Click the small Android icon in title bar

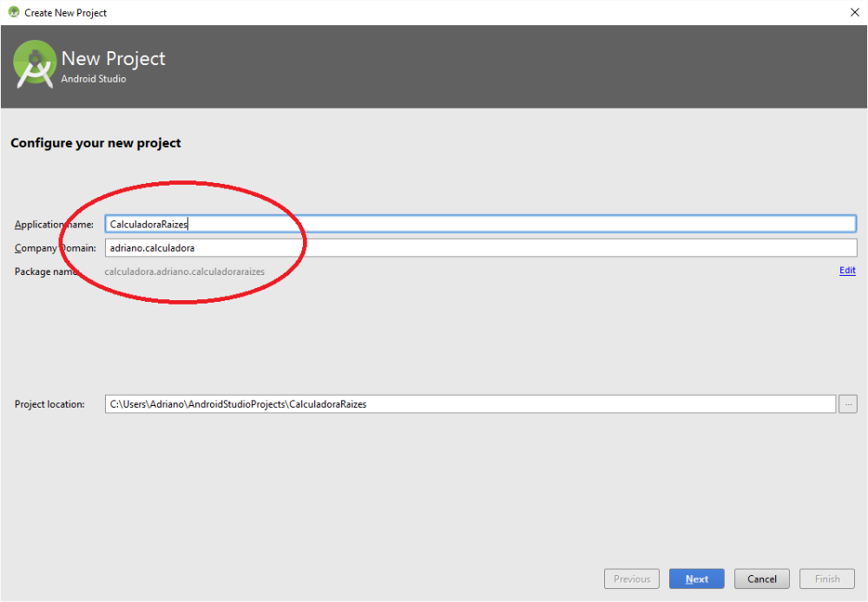pyautogui.click(x=13, y=12)
